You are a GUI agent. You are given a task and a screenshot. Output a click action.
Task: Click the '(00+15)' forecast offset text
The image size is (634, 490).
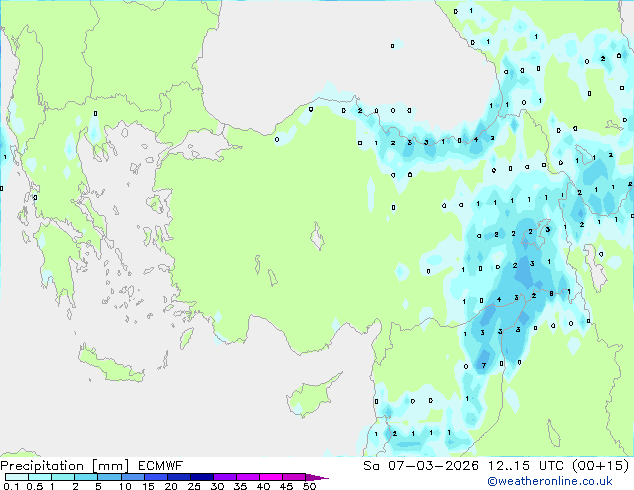pyautogui.click(x=601, y=466)
